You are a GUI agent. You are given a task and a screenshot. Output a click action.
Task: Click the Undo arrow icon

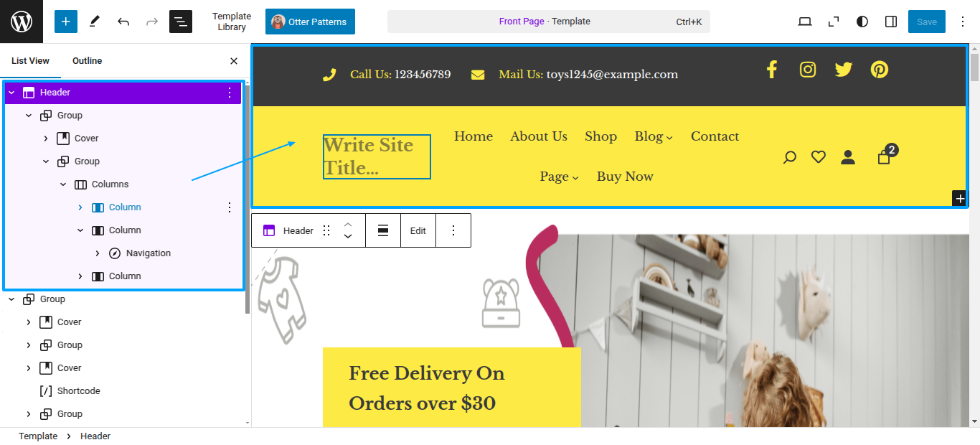[x=123, y=22]
